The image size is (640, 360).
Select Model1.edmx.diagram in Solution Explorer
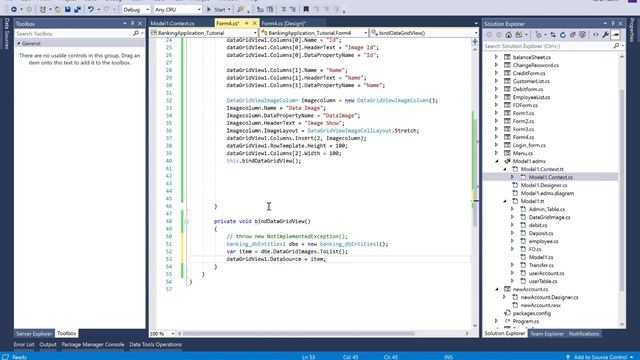click(547, 193)
